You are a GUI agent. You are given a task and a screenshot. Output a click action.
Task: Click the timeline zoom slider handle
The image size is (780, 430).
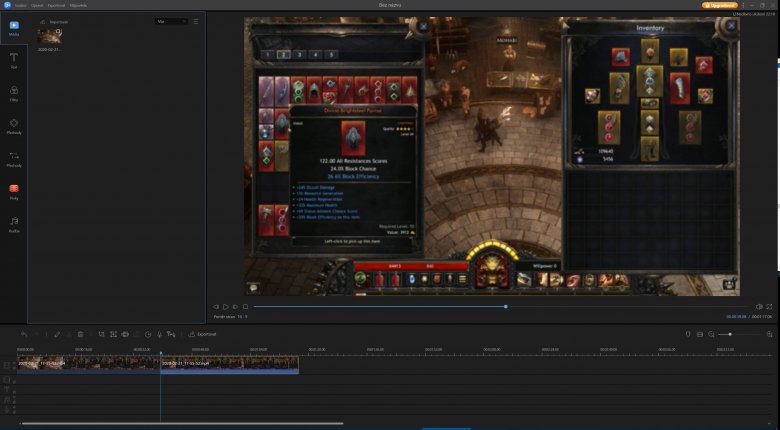730,334
